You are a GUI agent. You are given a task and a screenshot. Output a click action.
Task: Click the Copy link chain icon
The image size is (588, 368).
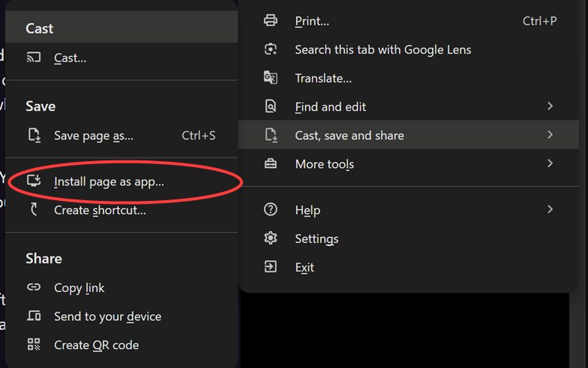coord(34,287)
